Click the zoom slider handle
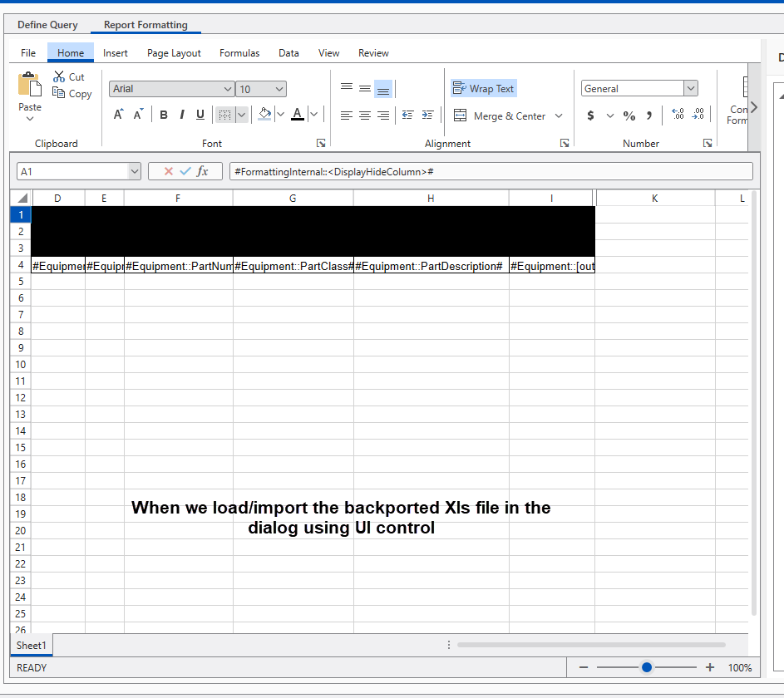 (647, 667)
